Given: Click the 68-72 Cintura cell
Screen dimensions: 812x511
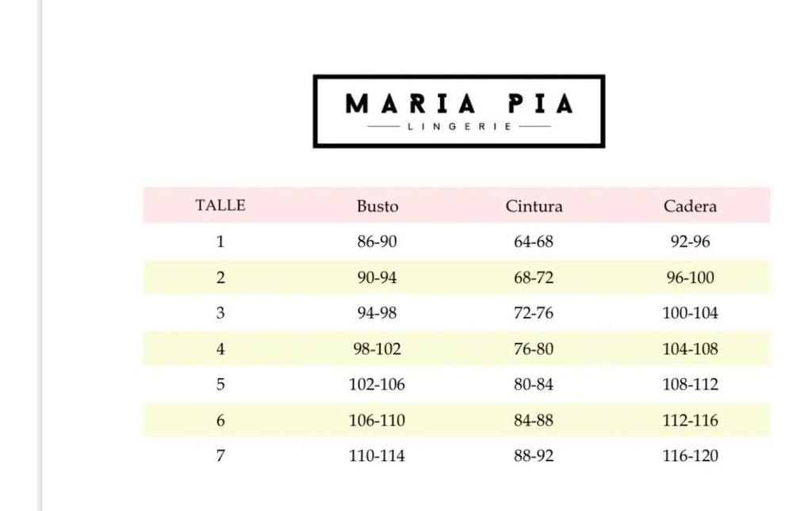Looking at the screenshot, I should [x=534, y=277].
